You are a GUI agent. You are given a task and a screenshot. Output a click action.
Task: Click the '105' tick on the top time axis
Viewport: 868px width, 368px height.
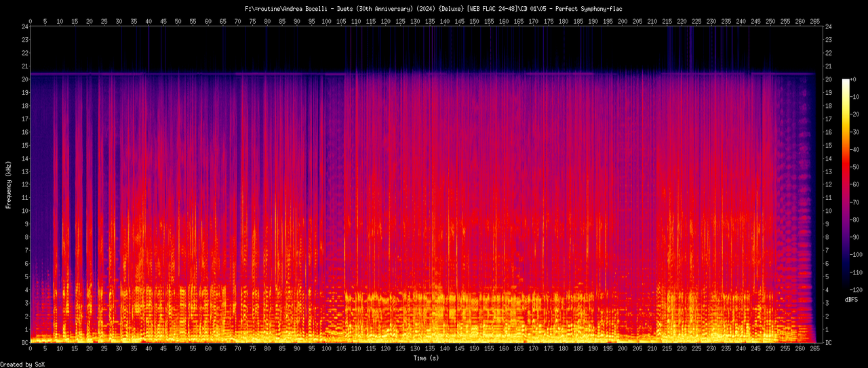[341, 20]
